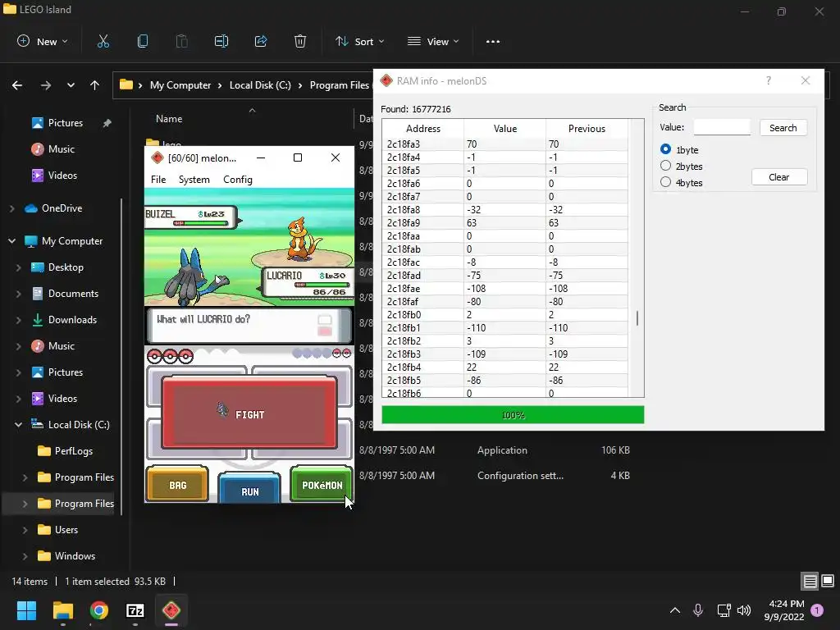Click the Paste clipboard icon in Explorer toolbar
Image resolution: width=840 pixels, height=630 pixels.
(182, 41)
